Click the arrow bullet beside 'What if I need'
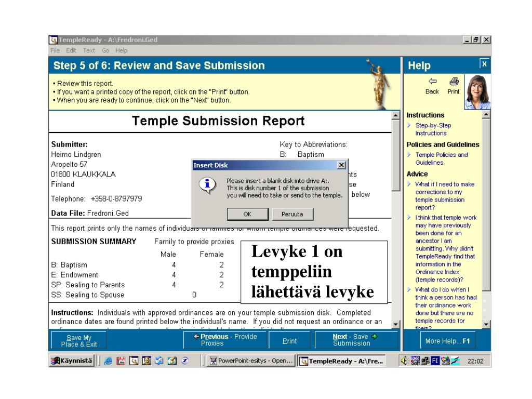The width and height of the screenshot is (532, 399). (x=409, y=184)
